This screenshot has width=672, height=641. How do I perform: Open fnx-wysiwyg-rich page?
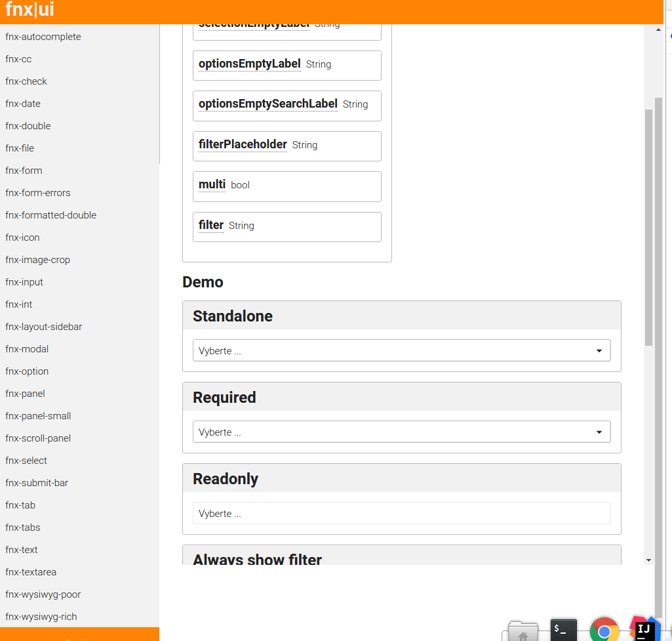coord(41,616)
